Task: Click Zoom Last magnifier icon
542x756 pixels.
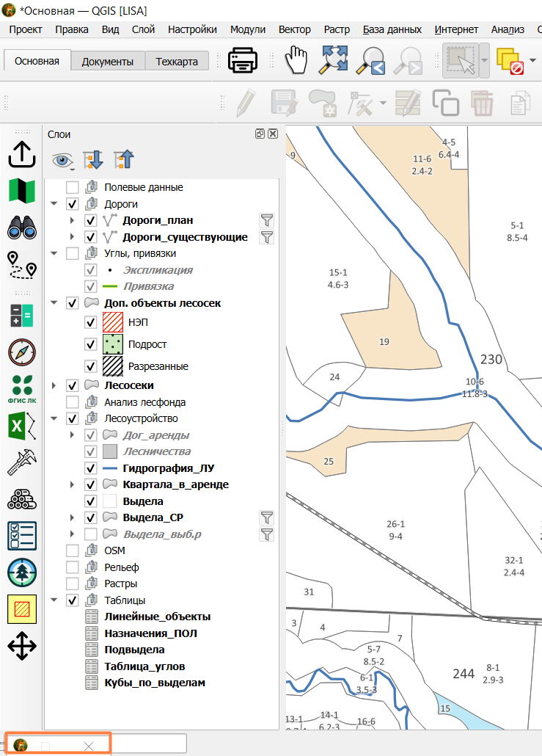Action: pyautogui.click(x=370, y=61)
